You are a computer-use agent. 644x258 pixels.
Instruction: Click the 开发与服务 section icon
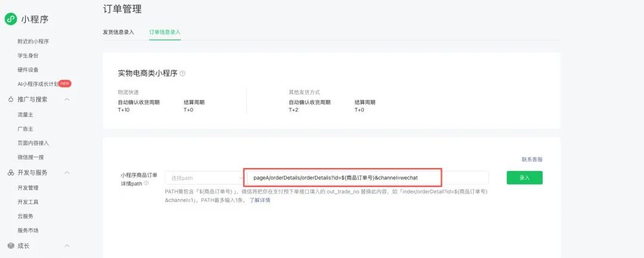coord(11,173)
